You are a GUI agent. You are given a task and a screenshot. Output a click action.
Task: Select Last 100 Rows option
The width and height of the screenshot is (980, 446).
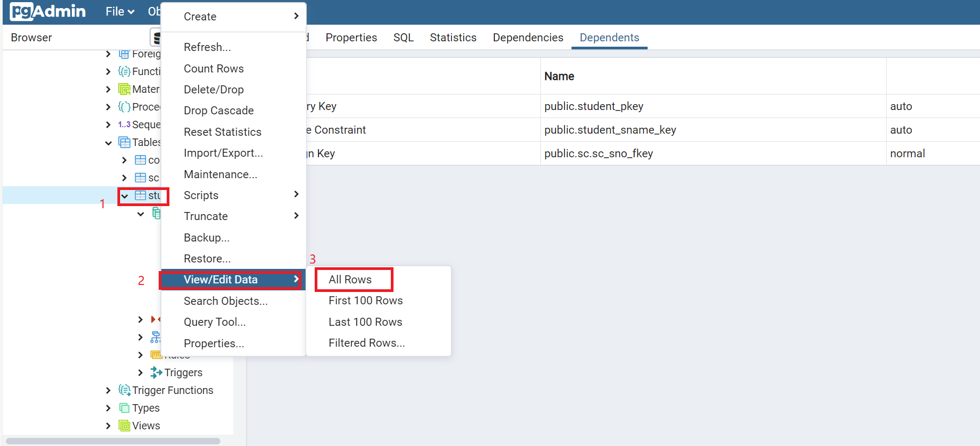click(378, 322)
